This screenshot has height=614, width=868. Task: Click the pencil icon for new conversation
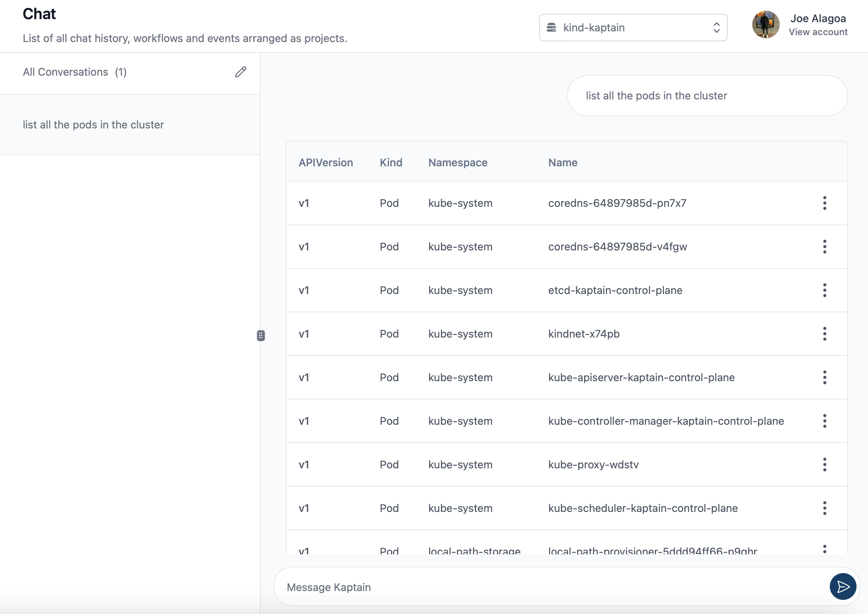pos(241,72)
